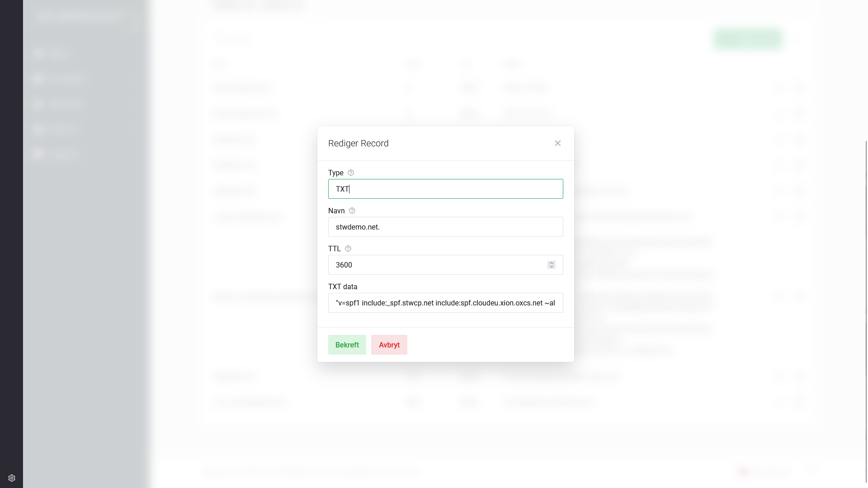Click the blurred green button behind the dialog

pyautogui.click(x=748, y=39)
